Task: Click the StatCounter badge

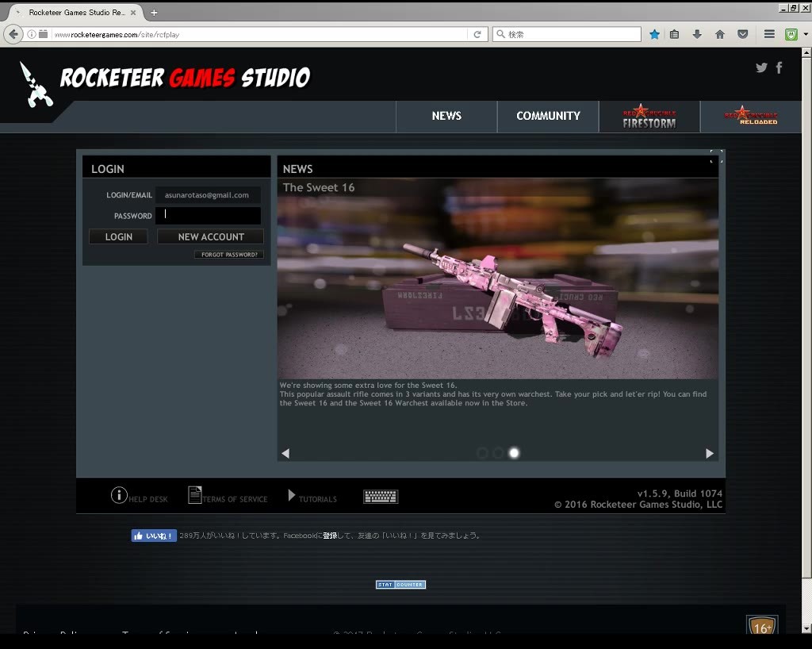Action: pyautogui.click(x=400, y=584)
